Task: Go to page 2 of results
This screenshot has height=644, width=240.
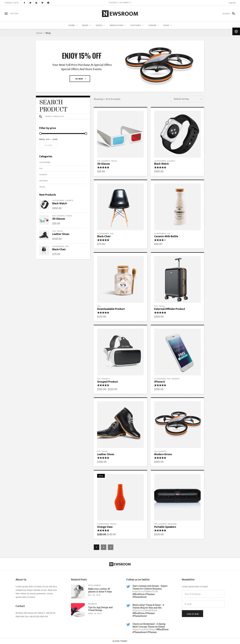Action: [104, 547]
